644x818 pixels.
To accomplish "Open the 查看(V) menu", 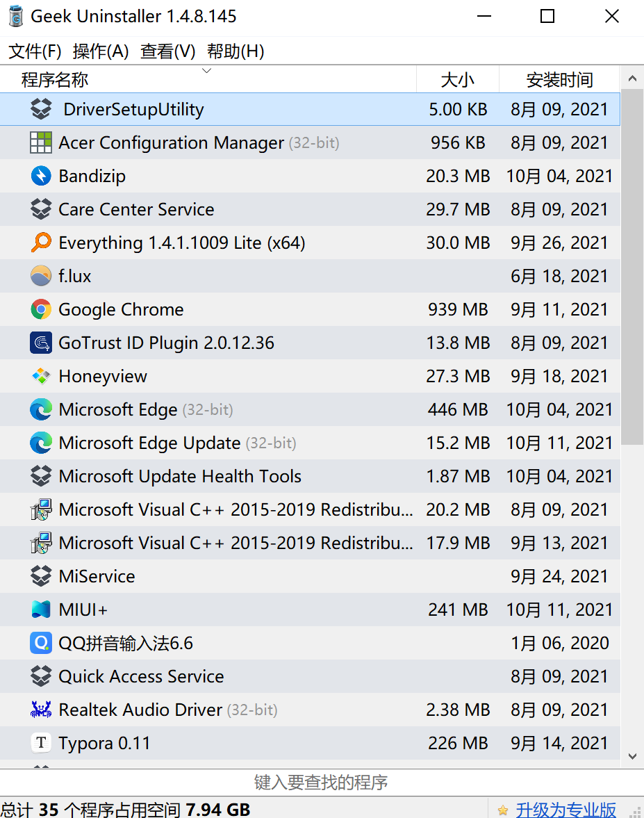I will [x=168, y=51].
